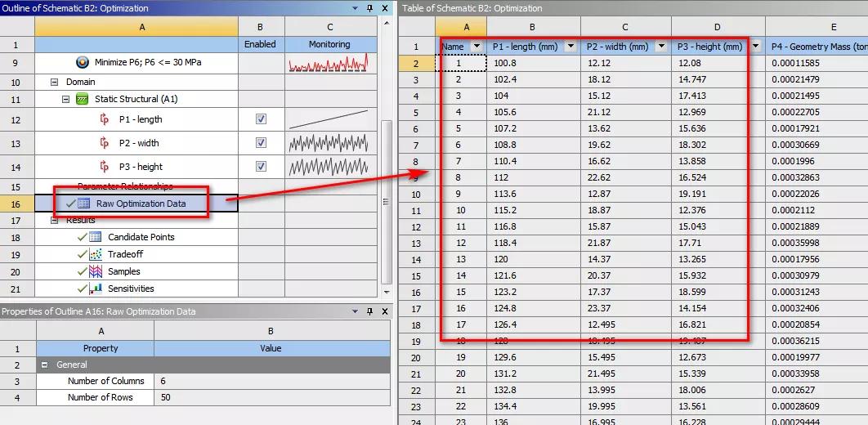This screenshot has width=868, height=425.
Task: Pin the Outline of Schematic B2 panel
Action: pyautogui.click(x=370, y=8)
